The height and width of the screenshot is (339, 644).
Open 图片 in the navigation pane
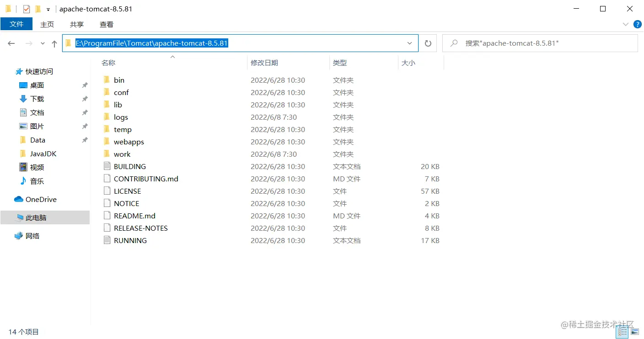(37, 127)
